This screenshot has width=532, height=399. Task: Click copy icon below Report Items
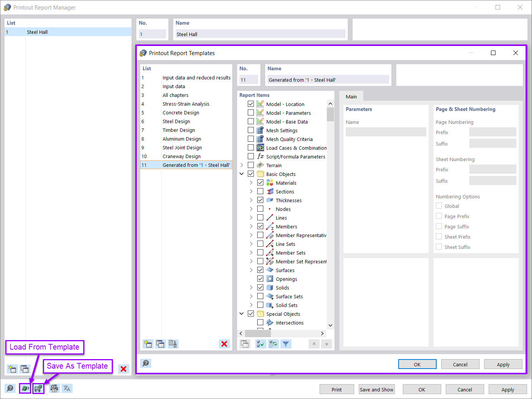[x=245, y=344]
